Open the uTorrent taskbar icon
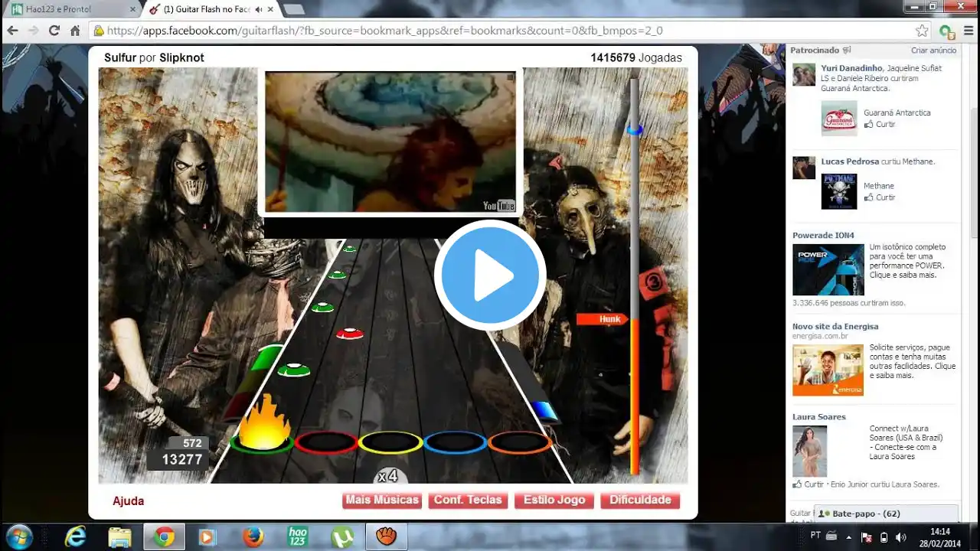The image size is (980, 551). coord(342,536)
